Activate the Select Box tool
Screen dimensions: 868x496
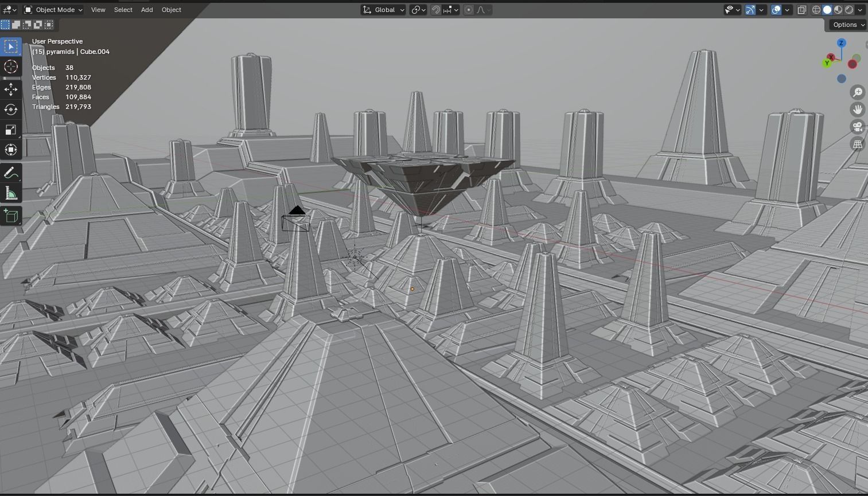click(x=11, y=46)
